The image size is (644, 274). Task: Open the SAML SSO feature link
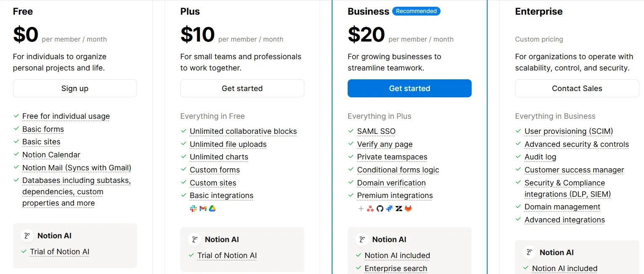tap(376, 131)
